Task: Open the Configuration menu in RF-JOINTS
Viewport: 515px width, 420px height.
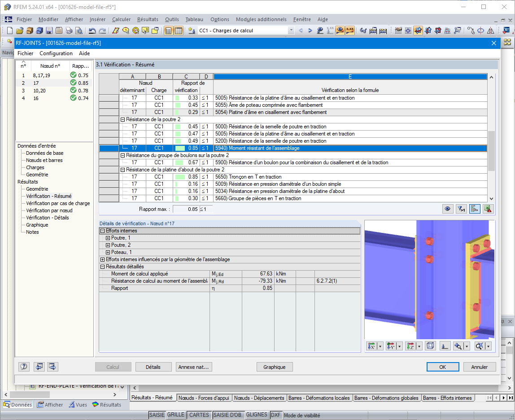Action: point(56,53)
